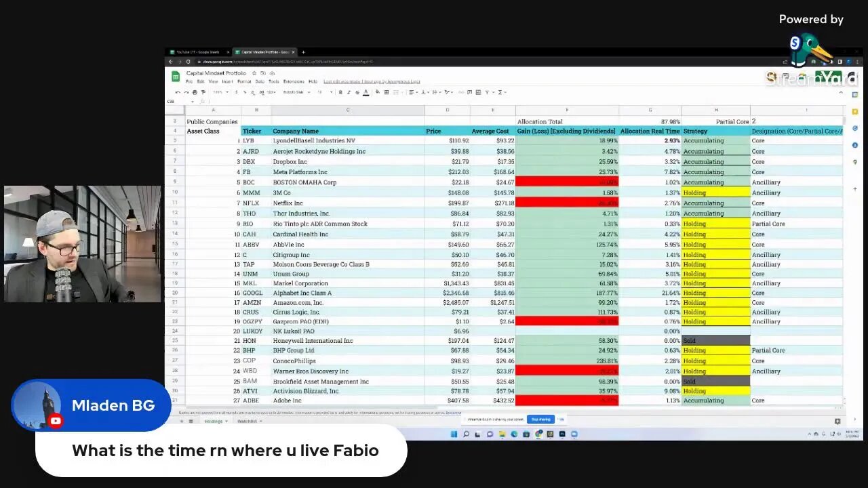Viewport: 868px width, 488px height.
Task: Open Google Calendar side panel
Action: point(855,96)
